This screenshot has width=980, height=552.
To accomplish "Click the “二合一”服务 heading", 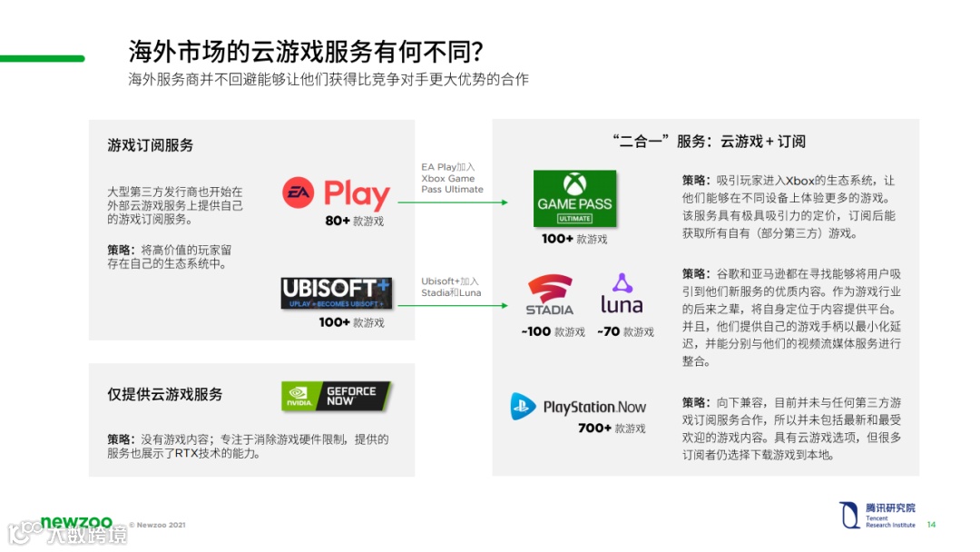I will [709, 142].
